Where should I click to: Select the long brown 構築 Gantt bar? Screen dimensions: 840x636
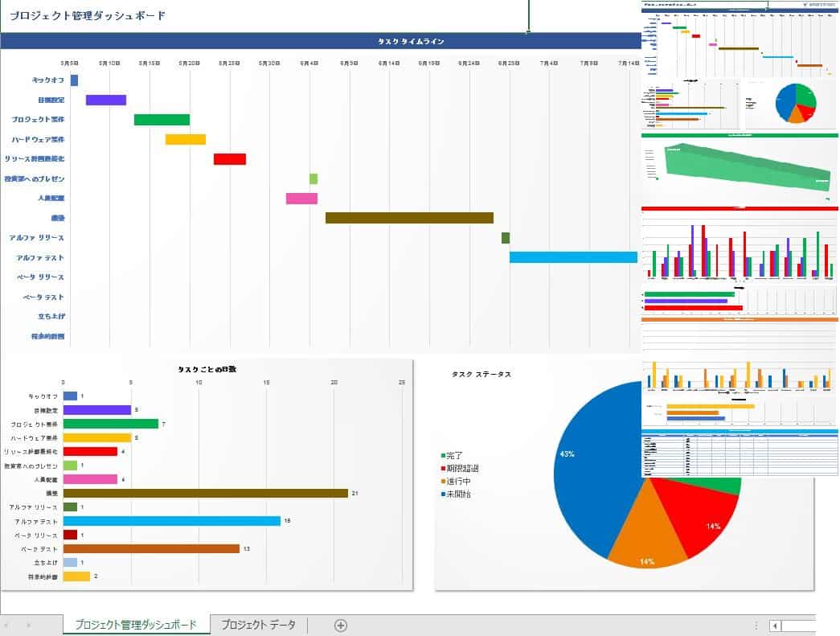coord(409,218)
